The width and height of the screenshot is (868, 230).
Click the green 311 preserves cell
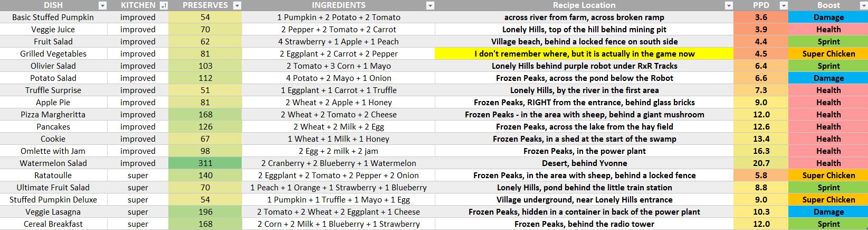(x=205, y=163)
